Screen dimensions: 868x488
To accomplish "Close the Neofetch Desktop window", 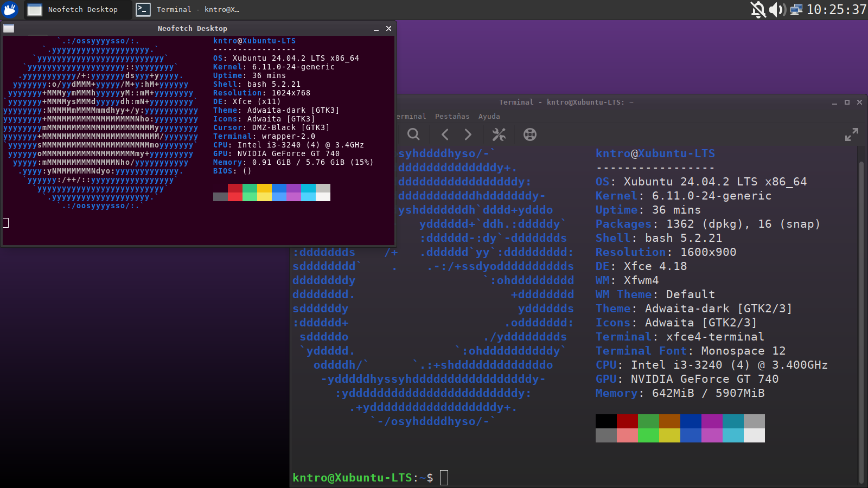I will click(388, 28).
